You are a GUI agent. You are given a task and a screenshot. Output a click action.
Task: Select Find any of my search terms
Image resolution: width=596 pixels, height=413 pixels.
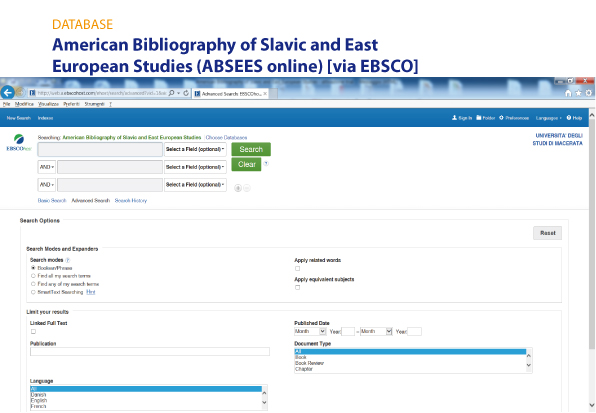click(33, 284)
